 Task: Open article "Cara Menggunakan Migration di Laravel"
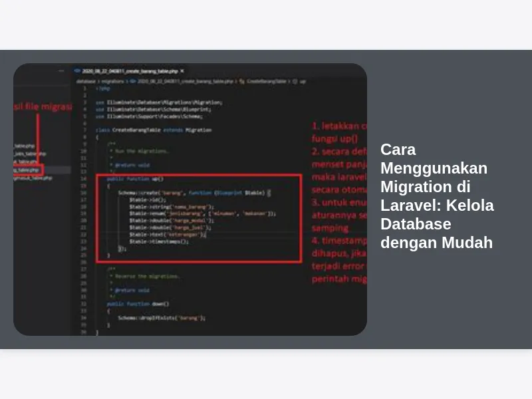point(437,196)
